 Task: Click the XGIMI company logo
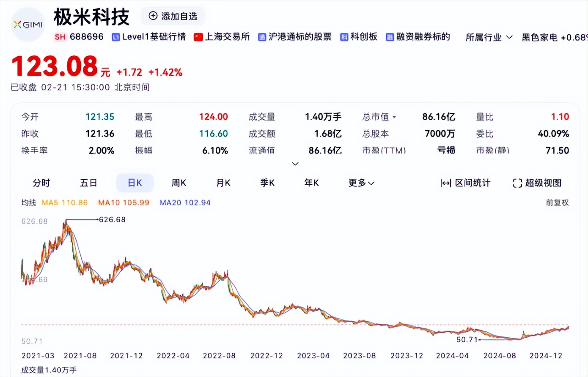28,25
